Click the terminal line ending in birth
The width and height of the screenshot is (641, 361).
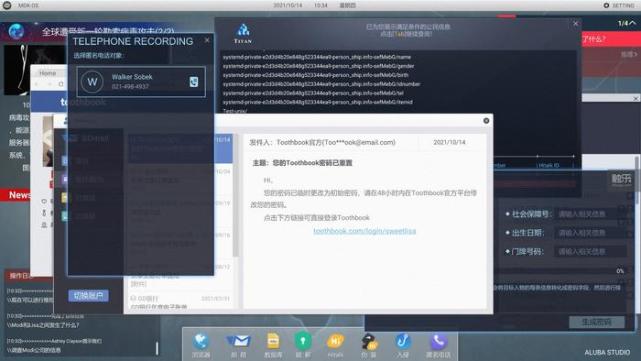coord(316,75)
